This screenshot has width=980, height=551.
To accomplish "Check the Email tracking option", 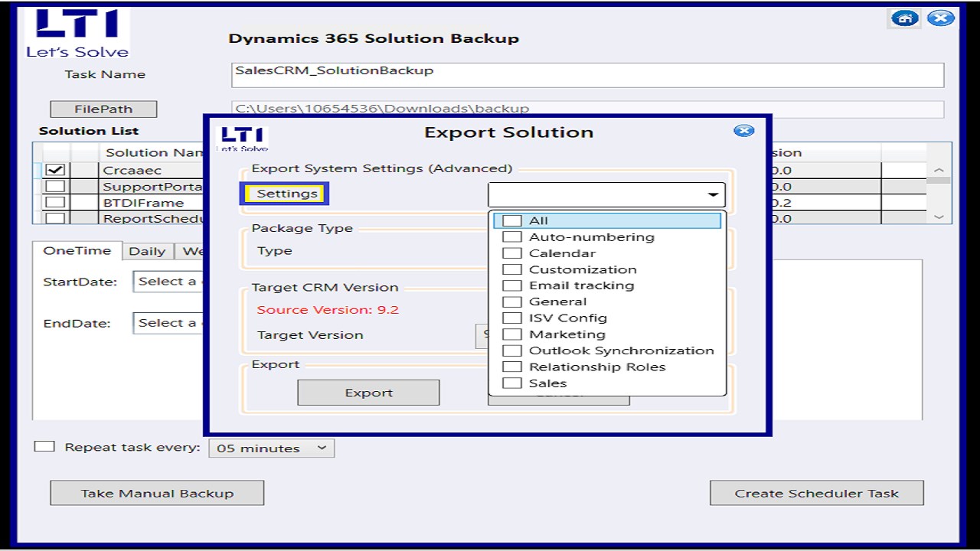I will pyautogui.click(x=512, y=285).
